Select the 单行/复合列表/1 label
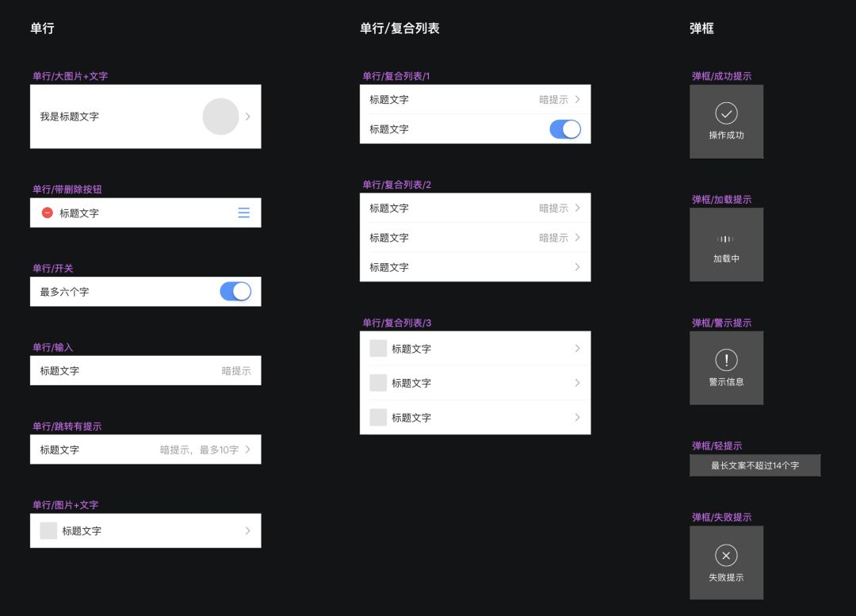This screenshot has height=616, width=856. point(396,76)
